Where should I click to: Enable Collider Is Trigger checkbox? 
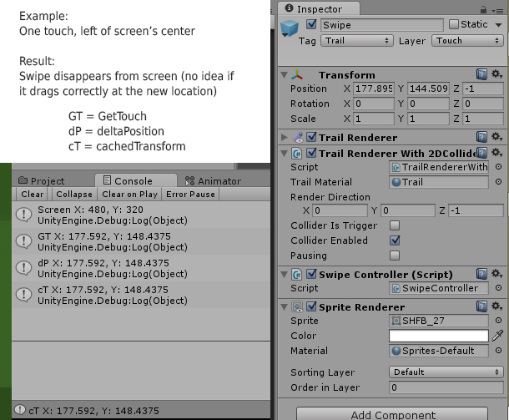pyautogui.click(x=395, y=225)
